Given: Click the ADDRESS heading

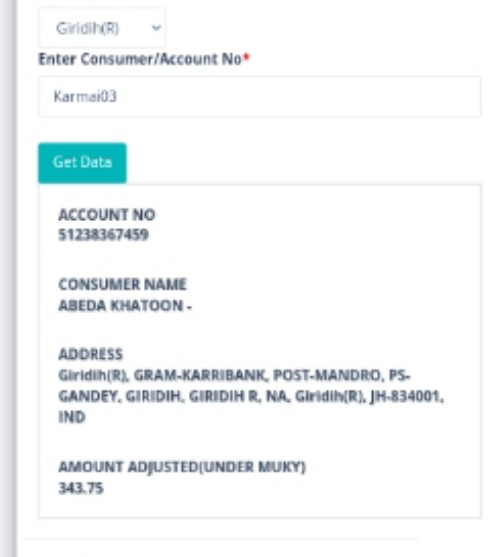Looking at the screenshot, I should pyautogui.click(x=91, y=354).
